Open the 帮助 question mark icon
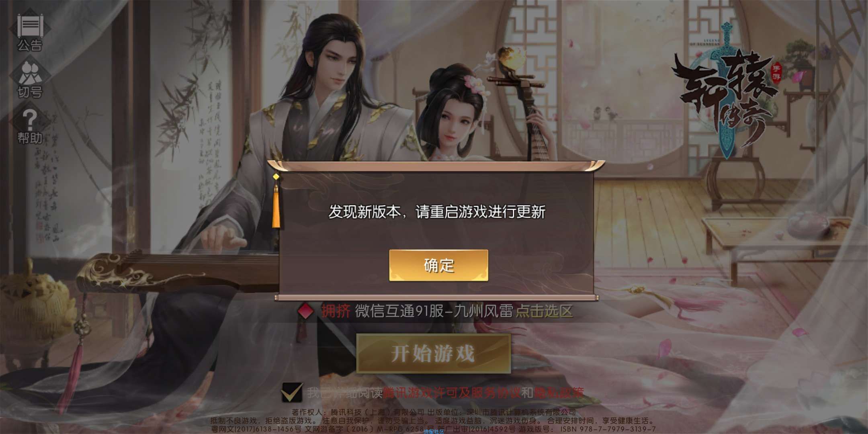 point(29,119)
